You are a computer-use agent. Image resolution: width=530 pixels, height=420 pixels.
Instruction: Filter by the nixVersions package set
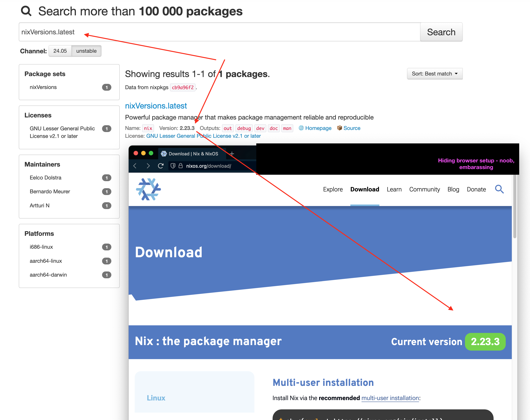[x=43, y=87]
